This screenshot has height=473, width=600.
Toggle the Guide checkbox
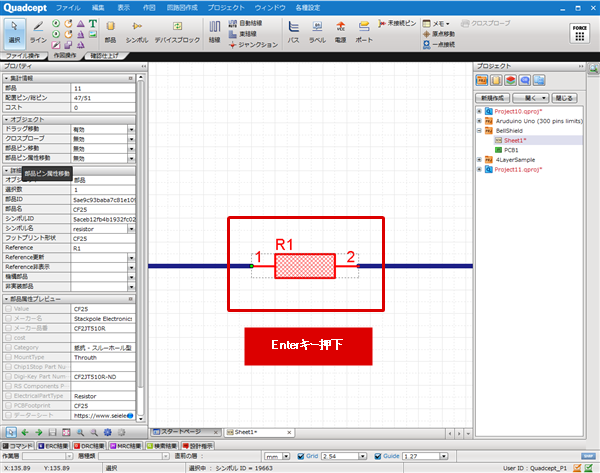(379, 456)
